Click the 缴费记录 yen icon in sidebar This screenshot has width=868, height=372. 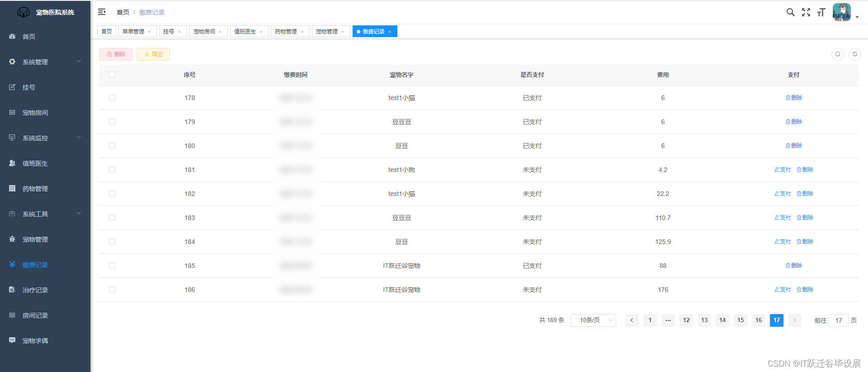click(x=12, y=264)
